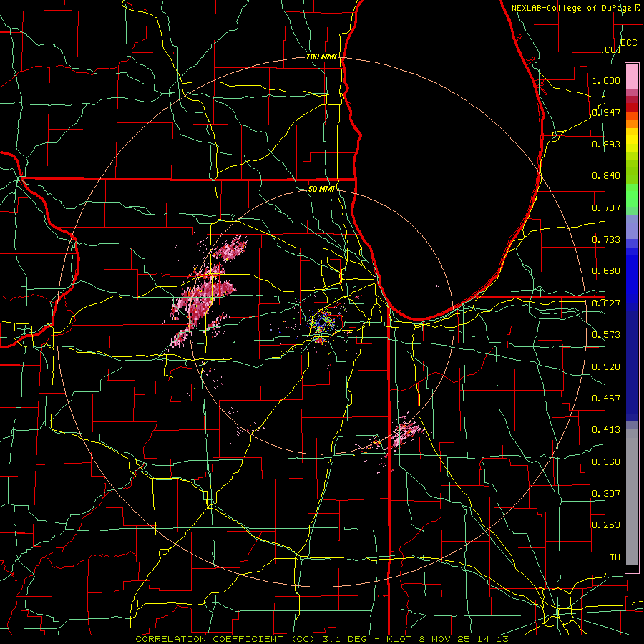Select the 0.947 scale value

(606, 112)
